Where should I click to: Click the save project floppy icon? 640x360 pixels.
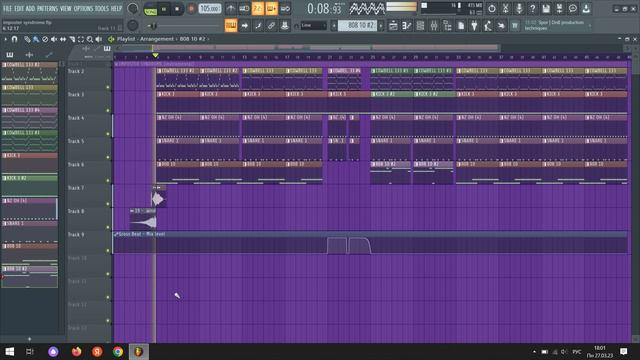pos(546,9)
